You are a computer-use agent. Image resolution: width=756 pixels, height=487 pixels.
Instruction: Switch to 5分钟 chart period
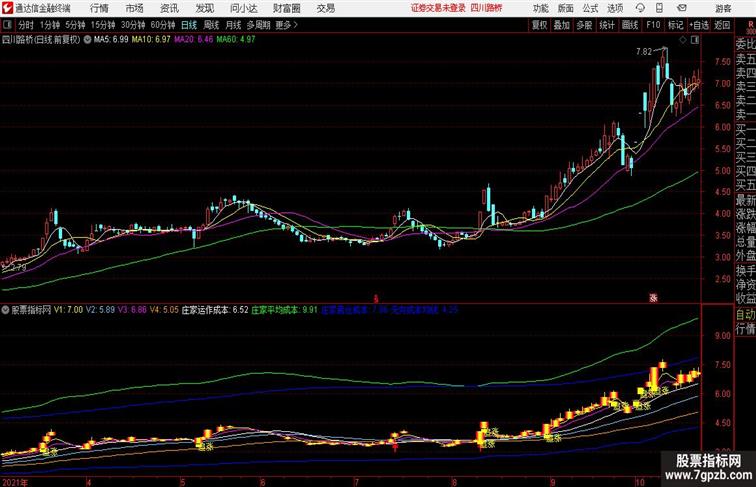[x=75, y=25]
